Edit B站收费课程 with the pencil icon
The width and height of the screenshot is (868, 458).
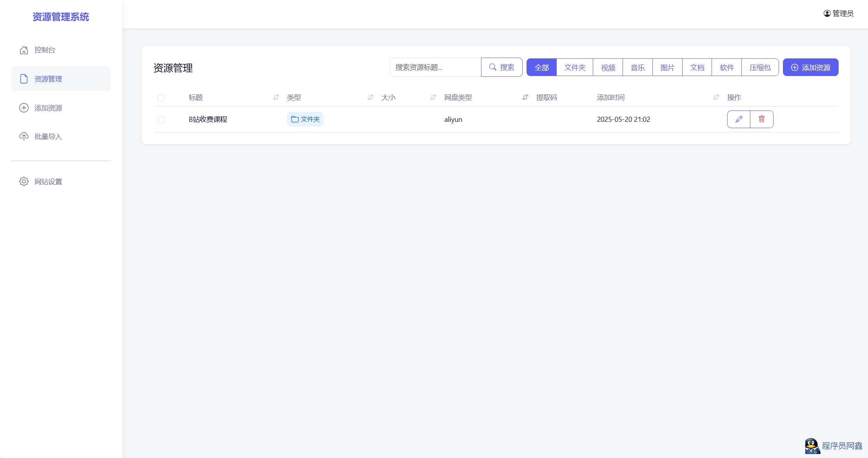(739, 119)
